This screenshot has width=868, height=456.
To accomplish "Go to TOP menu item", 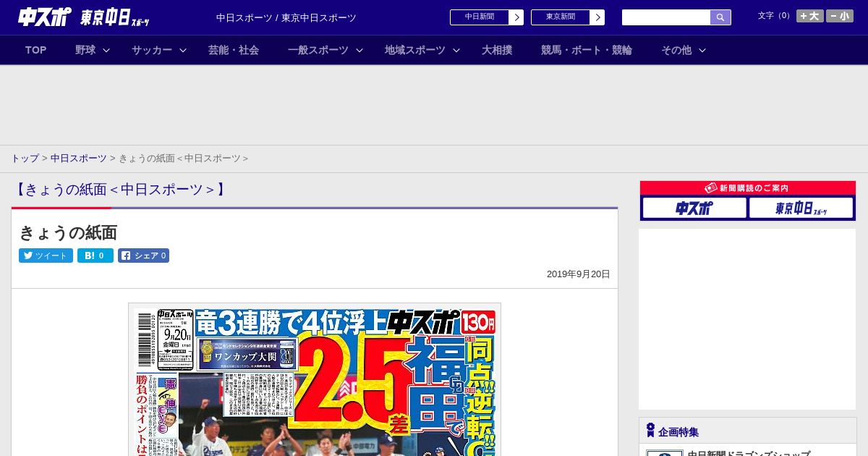I will [35, 50].
